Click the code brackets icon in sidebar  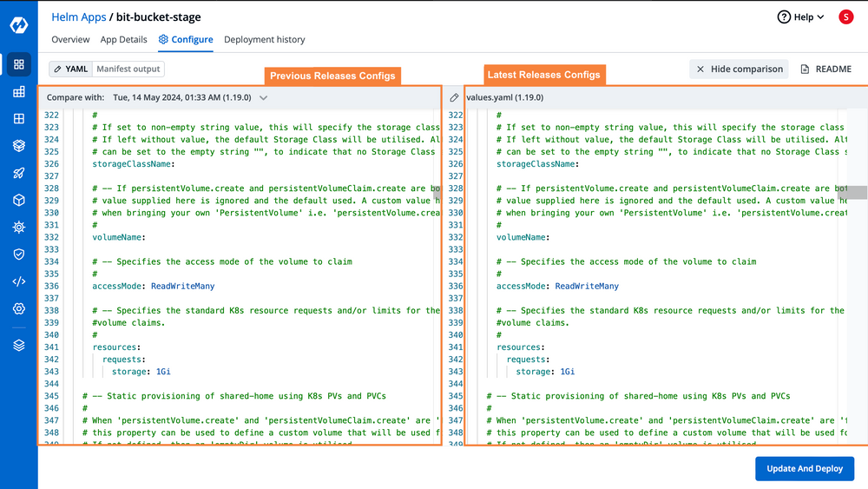tap(18, 281)
